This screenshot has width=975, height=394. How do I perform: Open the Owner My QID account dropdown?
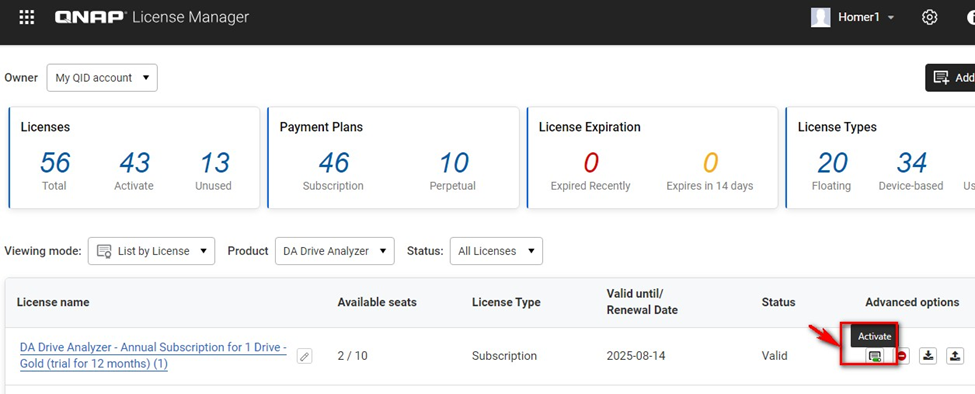(102, 78)
